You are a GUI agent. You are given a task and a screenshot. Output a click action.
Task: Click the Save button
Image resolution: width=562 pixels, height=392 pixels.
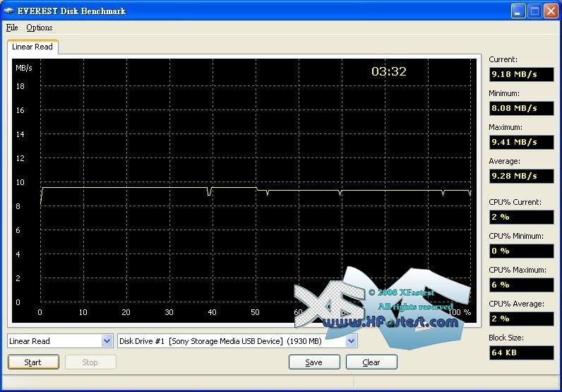click(314, 362)
